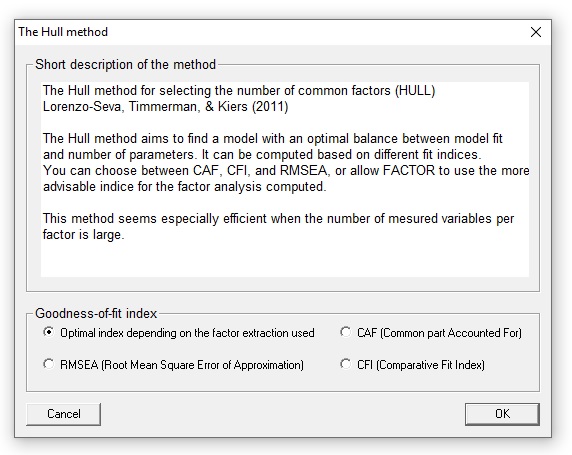Click the blank area below the description text
The width and height of the screenshot is (572, 455).
pyautogui.click(x=285, y=259)
